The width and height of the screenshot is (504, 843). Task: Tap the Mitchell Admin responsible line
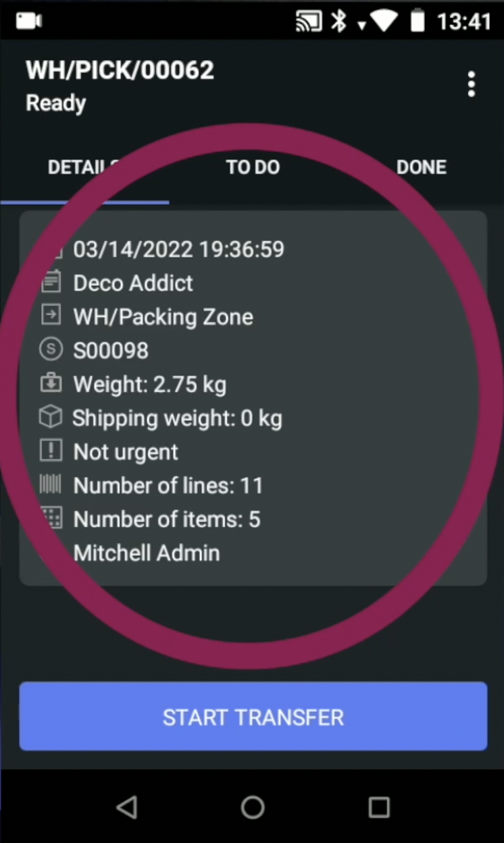pyautogui.click(x=147, y=553)
